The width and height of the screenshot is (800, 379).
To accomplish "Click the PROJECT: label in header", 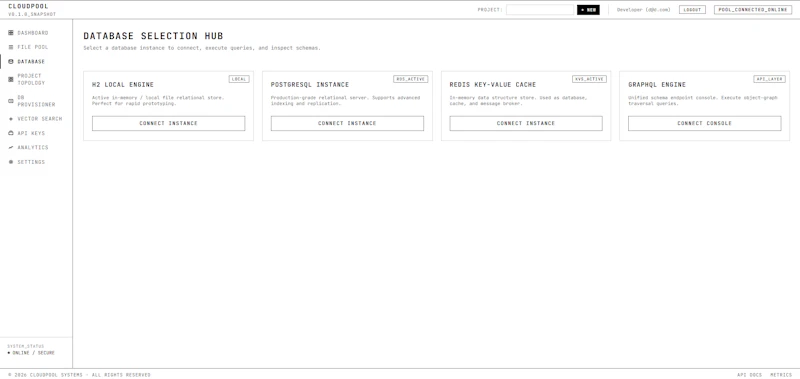I will [490, 10].
